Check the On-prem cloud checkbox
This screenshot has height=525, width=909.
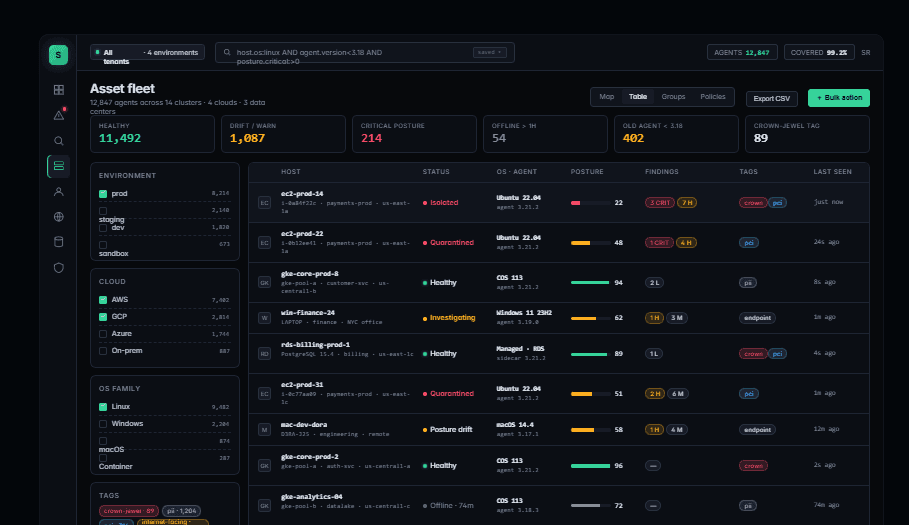click(103, 351)
